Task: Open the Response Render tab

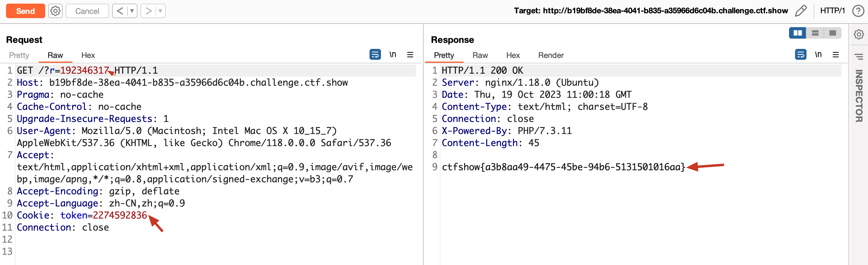Action: 551,55
